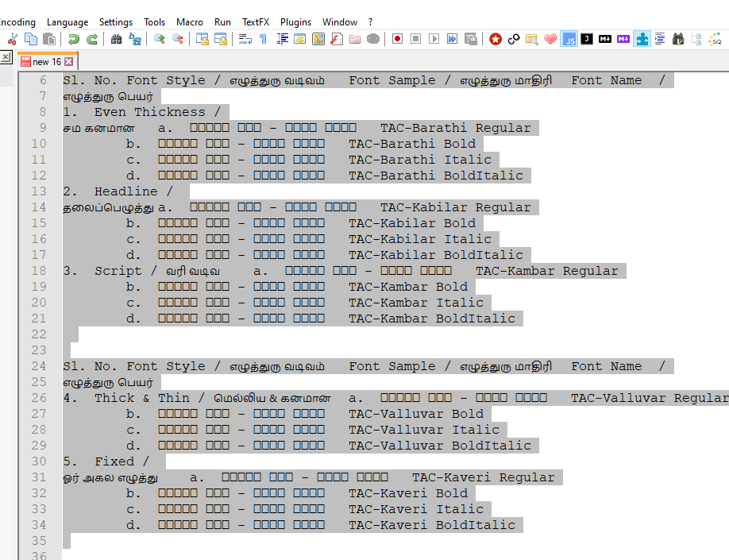Click the Undo arrow icon
The width and height of the screenshot is (729, 560).
tap(74, 39)
